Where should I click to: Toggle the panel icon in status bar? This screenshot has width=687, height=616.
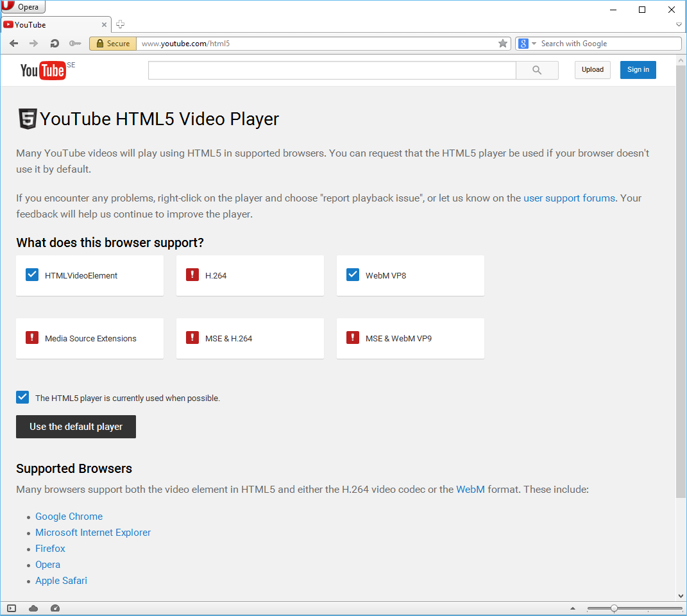[12, 608]
